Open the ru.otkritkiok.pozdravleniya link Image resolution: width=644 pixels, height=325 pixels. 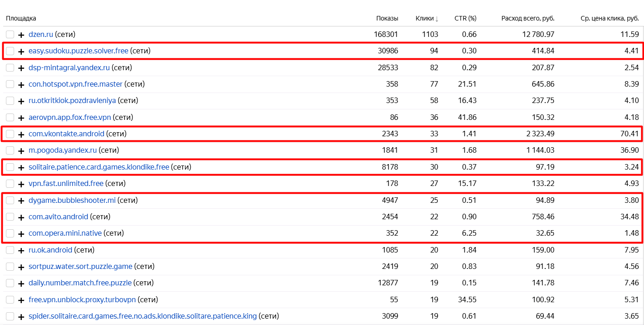point(72,100)
